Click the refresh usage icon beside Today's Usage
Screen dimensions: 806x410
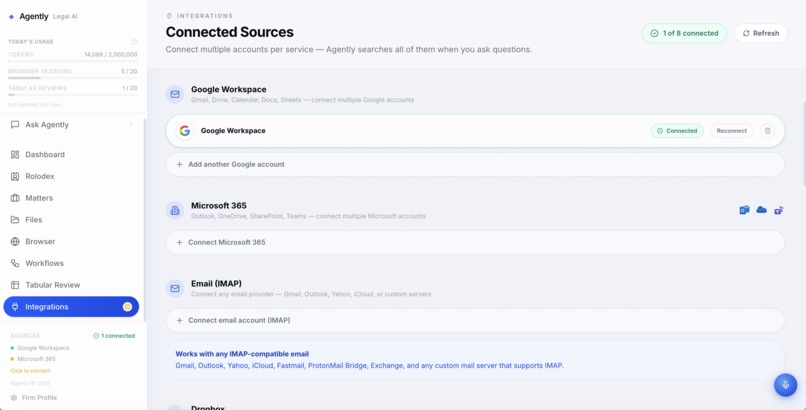click(134, 42)
